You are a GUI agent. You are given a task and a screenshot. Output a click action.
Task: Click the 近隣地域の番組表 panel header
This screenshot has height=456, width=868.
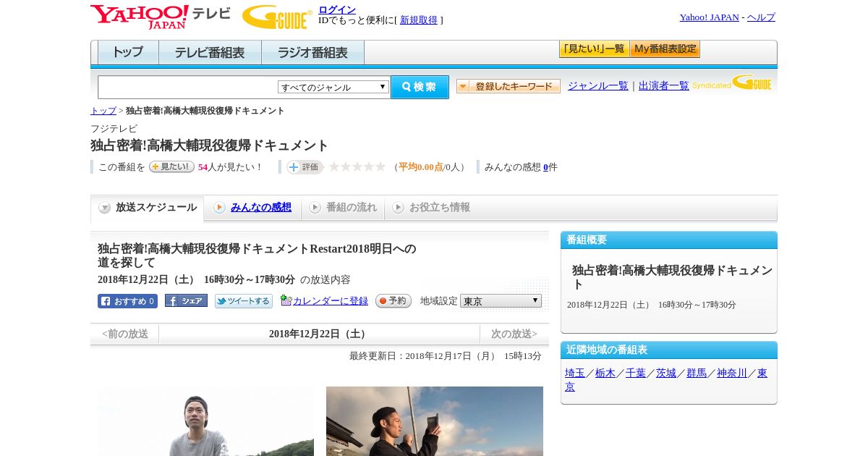(669, 350)
